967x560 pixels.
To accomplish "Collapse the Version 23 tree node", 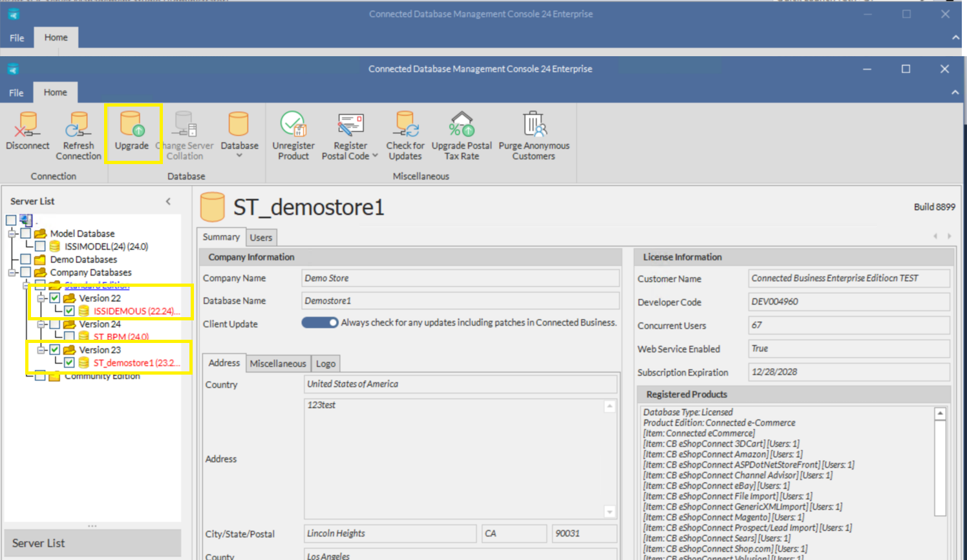I will (41, 350).
